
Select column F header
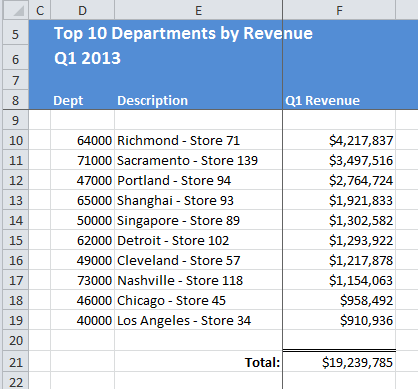coord(339,10)
